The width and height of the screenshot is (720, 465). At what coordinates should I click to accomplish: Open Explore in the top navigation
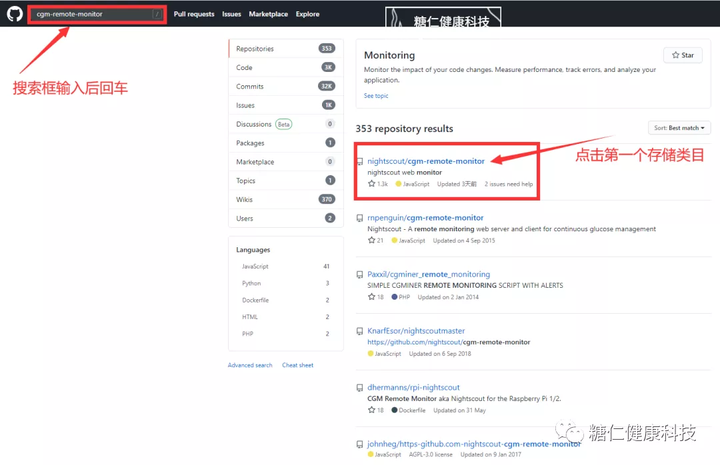tap(308, 14)
